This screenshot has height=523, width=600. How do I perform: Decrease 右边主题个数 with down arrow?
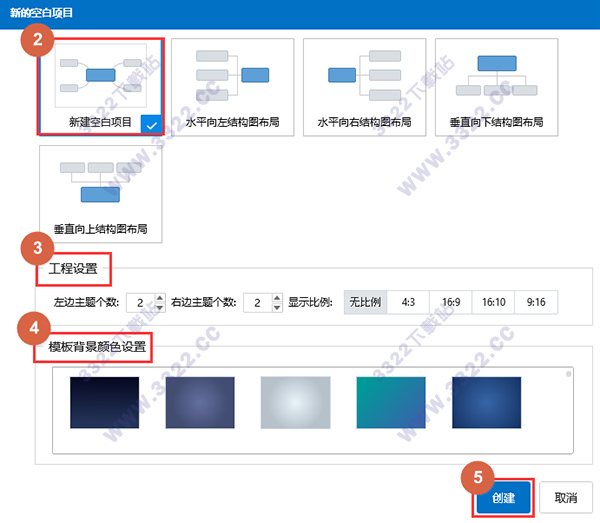pos(277,308)
